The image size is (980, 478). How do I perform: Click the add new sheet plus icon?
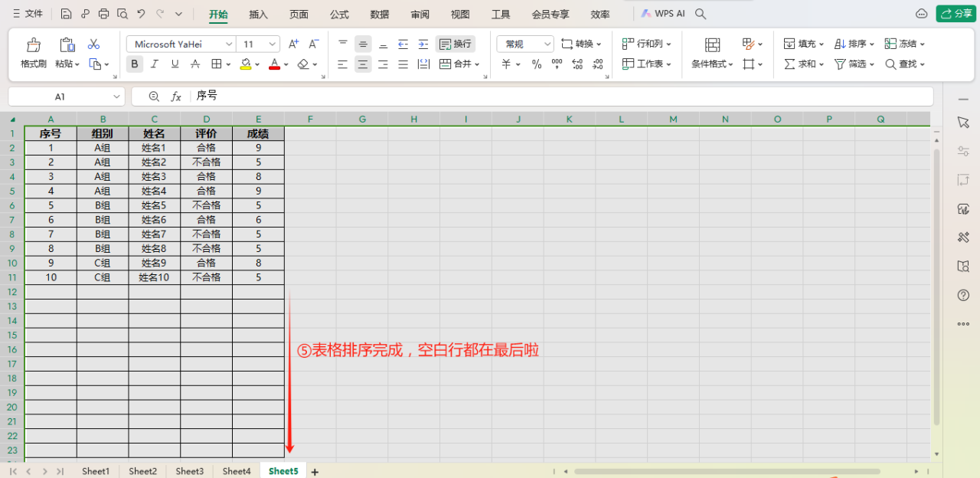[315, 472]
